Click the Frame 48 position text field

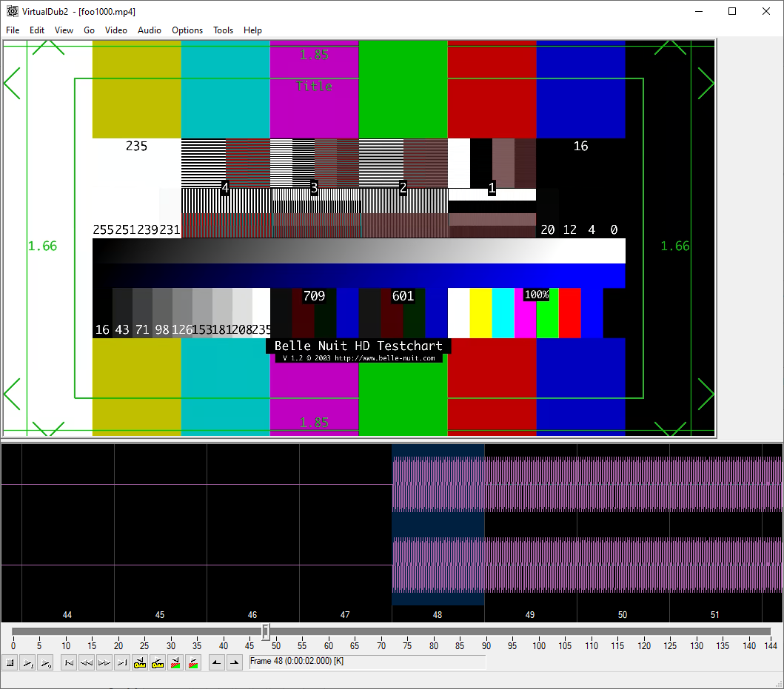[366, 662]
